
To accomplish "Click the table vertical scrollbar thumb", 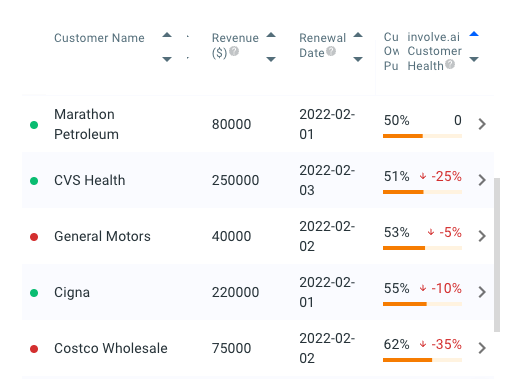I will [497, 255].
